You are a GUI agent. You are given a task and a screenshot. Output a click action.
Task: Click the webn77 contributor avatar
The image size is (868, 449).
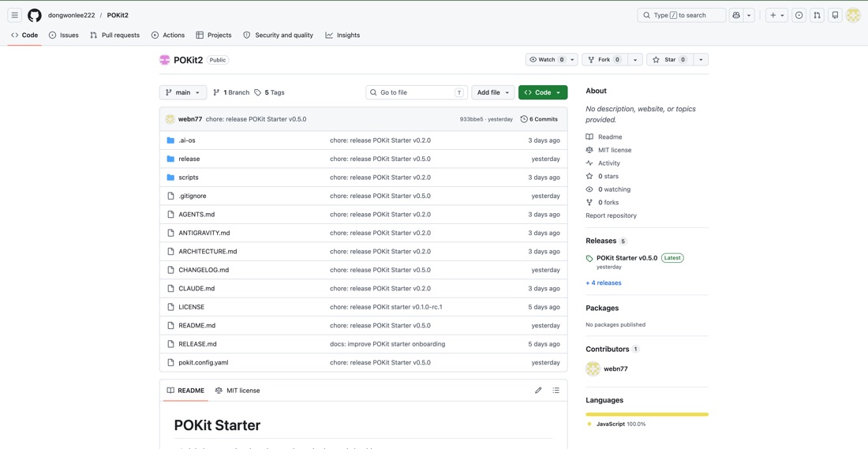(x=593, y=369)
